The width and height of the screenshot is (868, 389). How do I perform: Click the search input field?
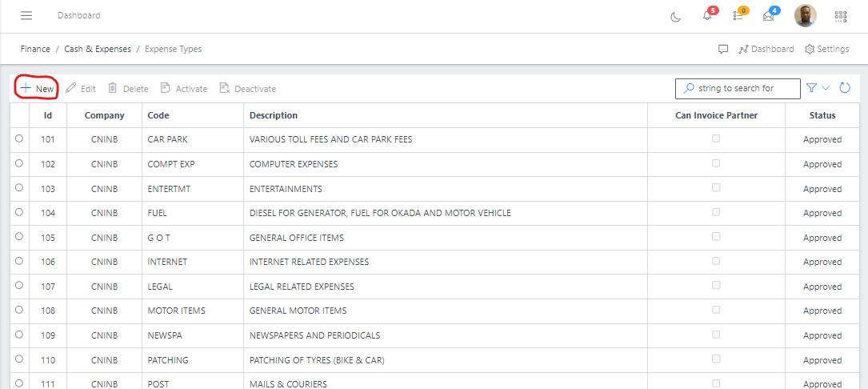coord(738,89)
